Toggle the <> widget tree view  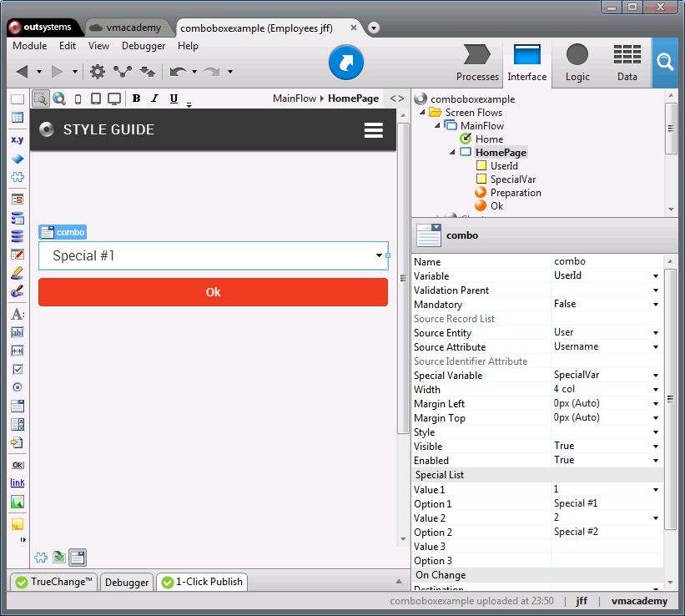pyautogui.click(x=396, y=98)
